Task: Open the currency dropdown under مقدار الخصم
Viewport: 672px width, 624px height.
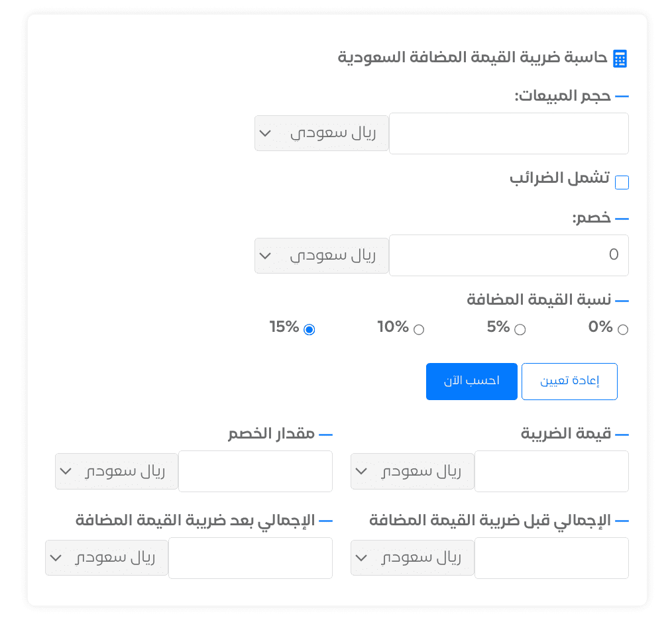Action: tap(116, 471)
